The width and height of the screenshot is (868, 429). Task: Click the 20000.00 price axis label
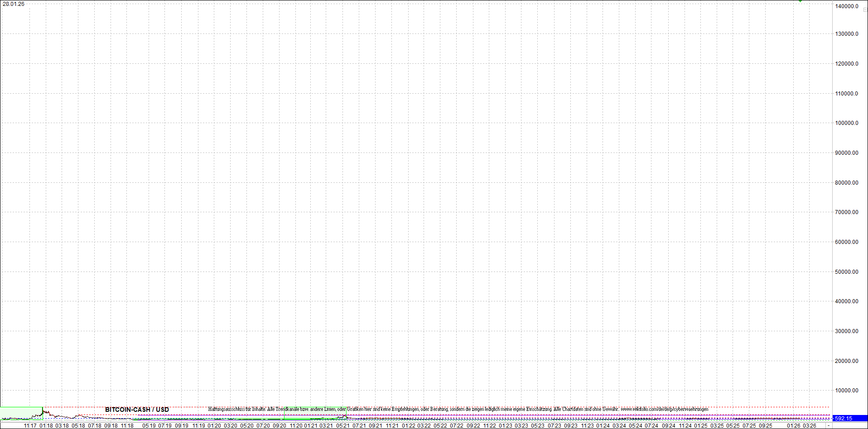pyautogui.click(x=846, y=361)
